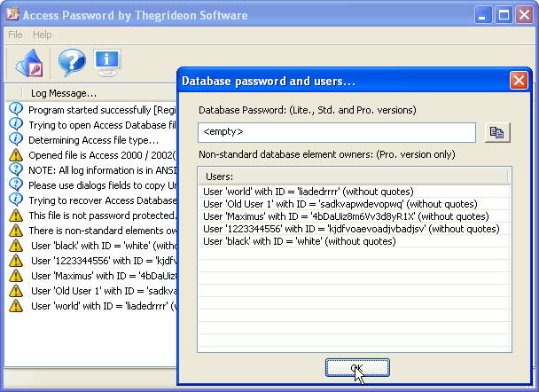Select log row User '1223344556'
Viewport: 539px width, 392px height.
click(x=91, y=261)
